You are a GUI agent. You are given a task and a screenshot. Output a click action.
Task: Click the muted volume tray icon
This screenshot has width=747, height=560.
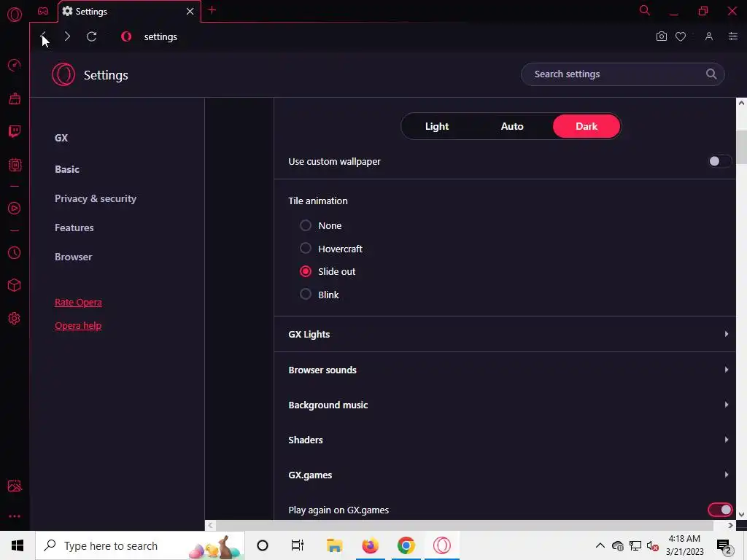(652, 545)
